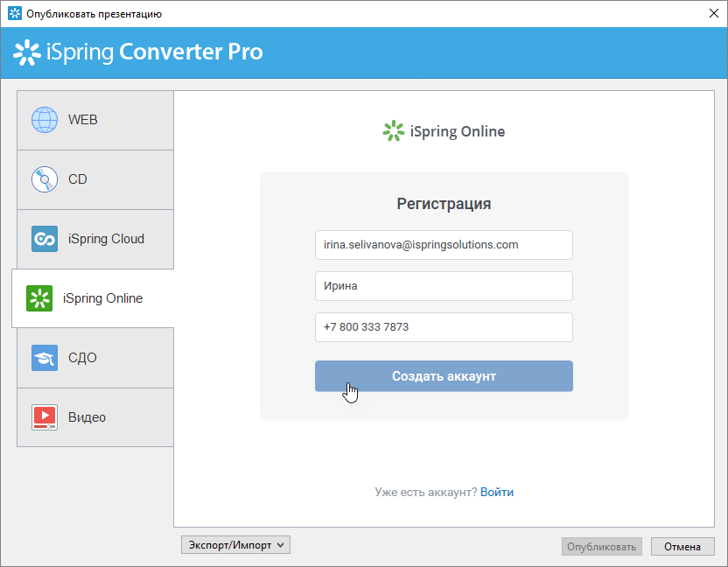Click the iSpring Converter Pro header logo

pyautogui.click(x=138, y=52)
